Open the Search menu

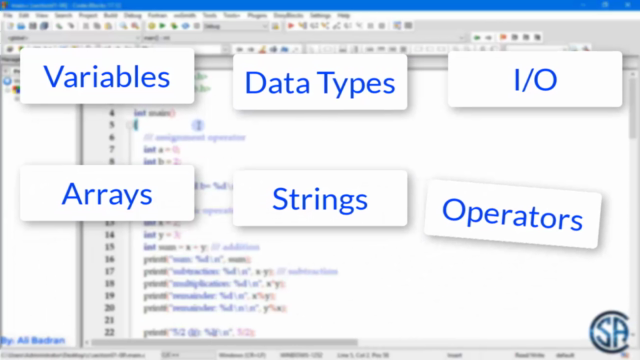pos(63,16)
